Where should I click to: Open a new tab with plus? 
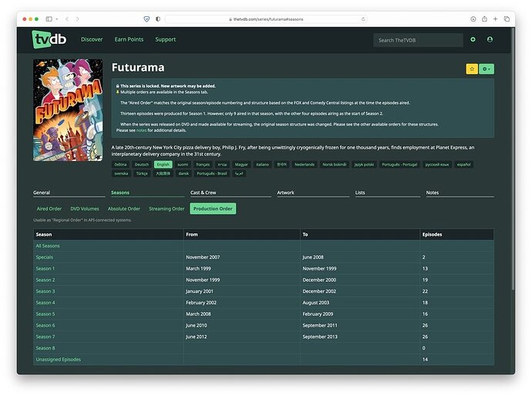[x=495, y=19]
